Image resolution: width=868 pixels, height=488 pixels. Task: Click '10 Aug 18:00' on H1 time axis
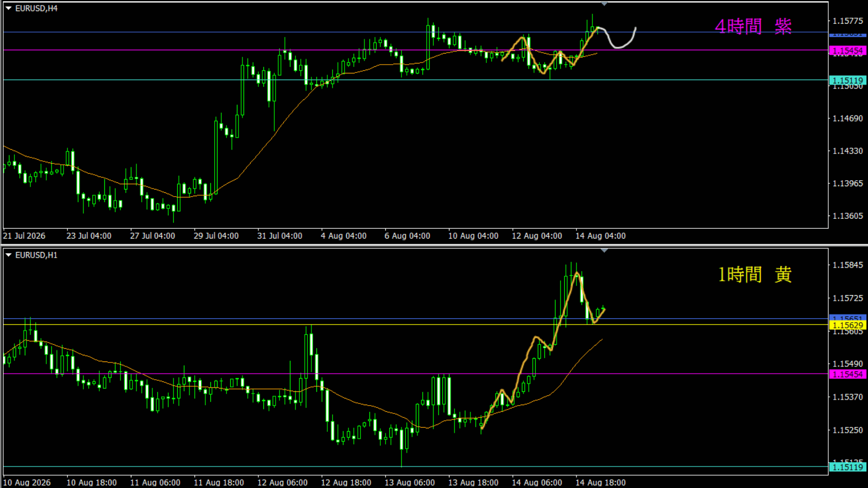tap(92, 482)
